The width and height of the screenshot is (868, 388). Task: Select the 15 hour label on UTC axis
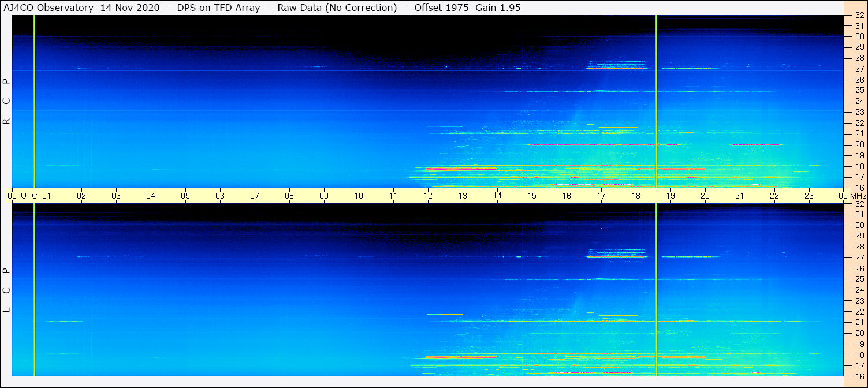click(532, 196)
